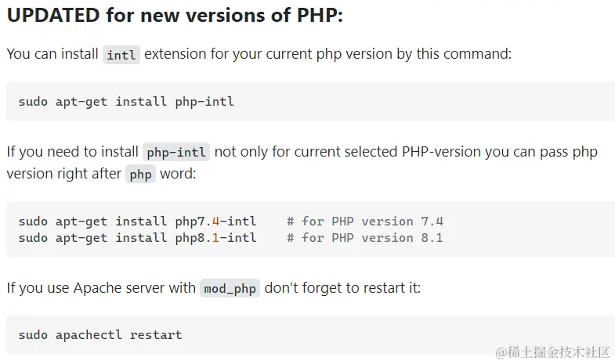The image size is (615, 364).
Task: Click text "don't forget to restart it:"
Action: click(x=342, y=288)
